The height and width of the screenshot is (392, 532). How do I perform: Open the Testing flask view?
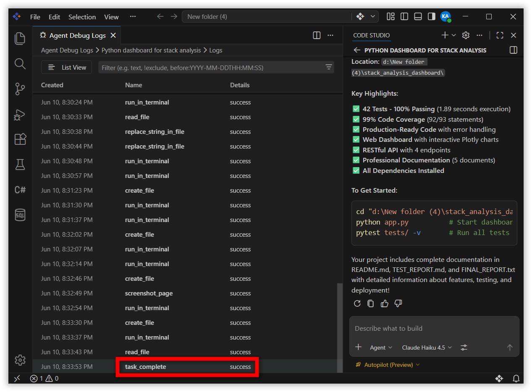click(x=20, y=165)
